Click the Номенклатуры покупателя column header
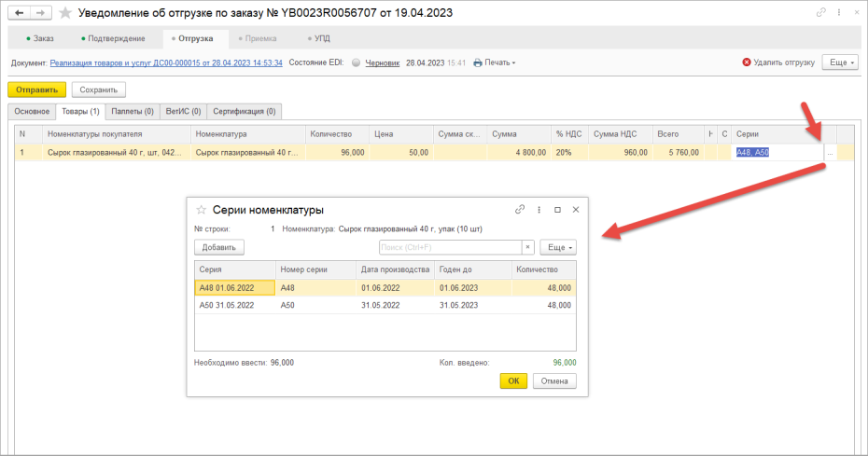This screenshot has height=456, width=868. point(117,134)
